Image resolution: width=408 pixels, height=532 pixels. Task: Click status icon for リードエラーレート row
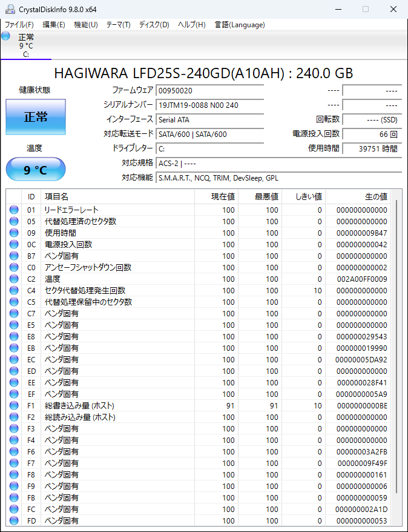point(14,210)
